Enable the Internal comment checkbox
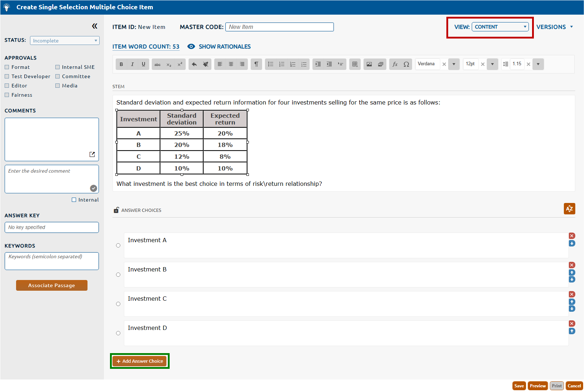Viewport: 586px width, 392px height. pyautogui.click(x=74, y=200)
